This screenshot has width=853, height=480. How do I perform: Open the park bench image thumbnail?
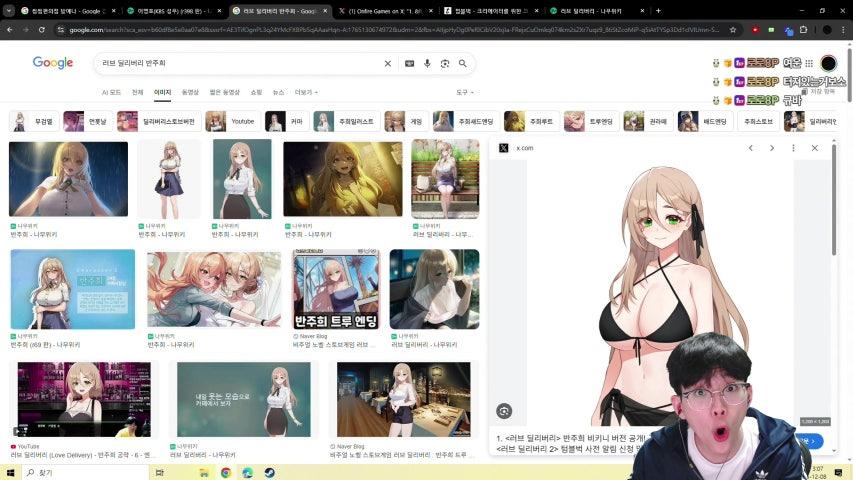click(x=445, y=179)
